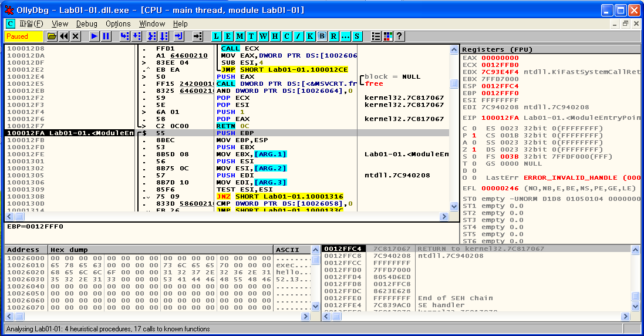Click EIP register value 100012FA
Image resolution: width=644 pixels, height=336 pixels.
click(x=500, y=118)
